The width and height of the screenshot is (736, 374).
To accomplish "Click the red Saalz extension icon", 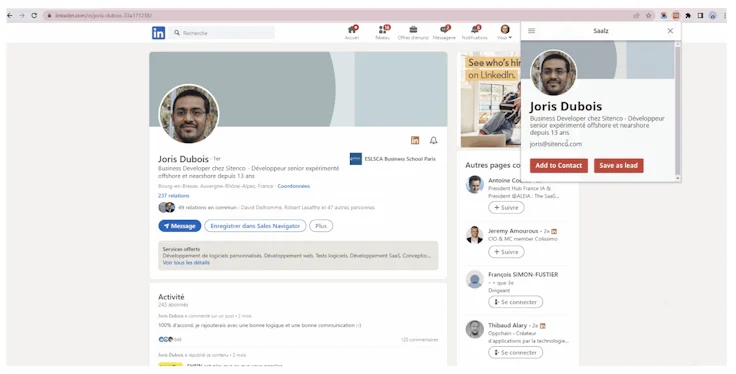I will (x=676, y=15).
